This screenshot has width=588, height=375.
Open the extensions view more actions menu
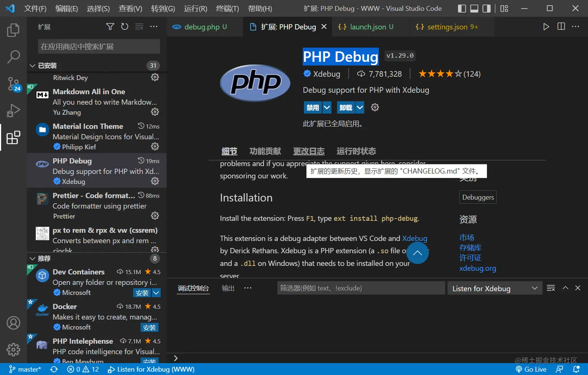click(x=154, y=26)
